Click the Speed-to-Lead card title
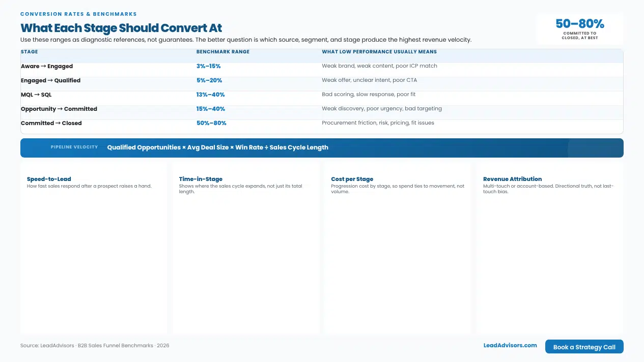 click(x=49, y=179)
